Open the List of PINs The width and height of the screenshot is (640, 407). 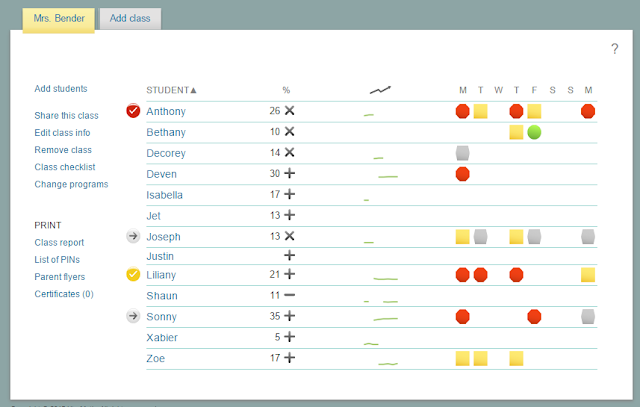click(57, 260)
